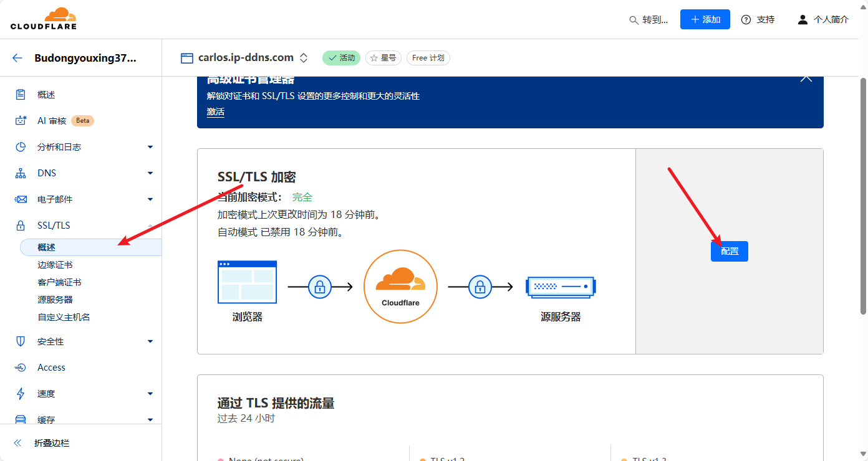Click the search magnifier icon
Screen dimensions: 868x461
click(634, 20)
